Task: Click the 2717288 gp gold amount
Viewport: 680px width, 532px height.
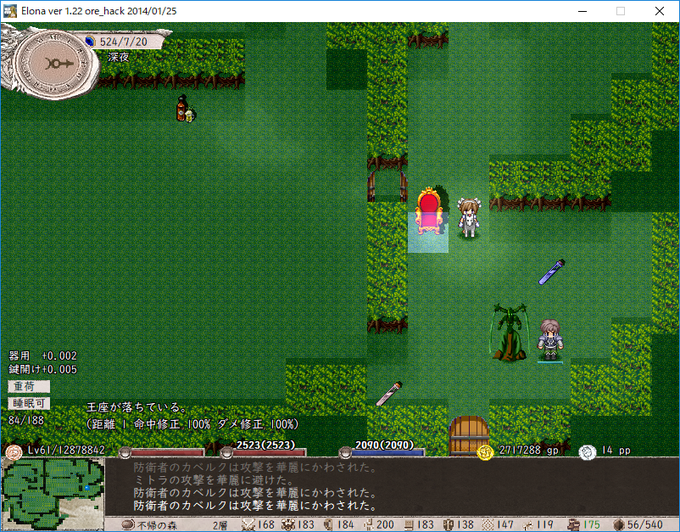Action: tap(528, 450)
